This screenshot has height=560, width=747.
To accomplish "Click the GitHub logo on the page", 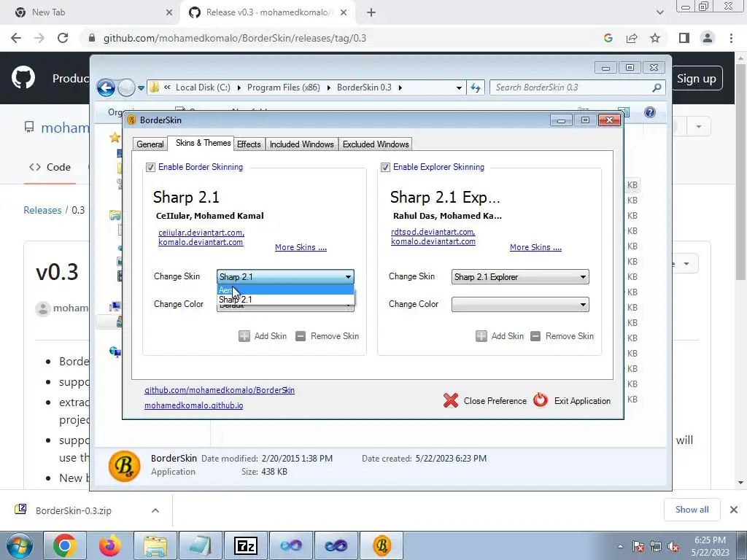I will click(23, 78).
